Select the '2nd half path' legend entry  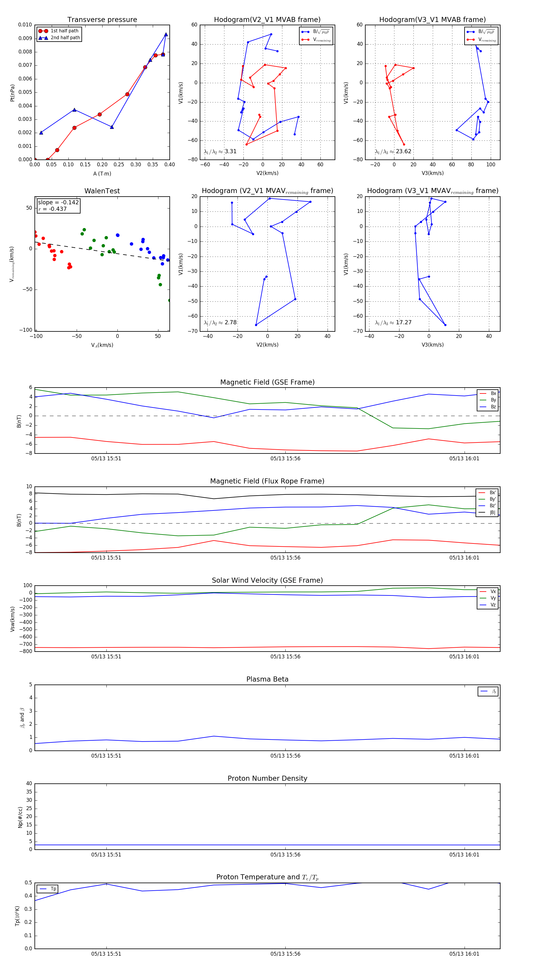(59, 38)
